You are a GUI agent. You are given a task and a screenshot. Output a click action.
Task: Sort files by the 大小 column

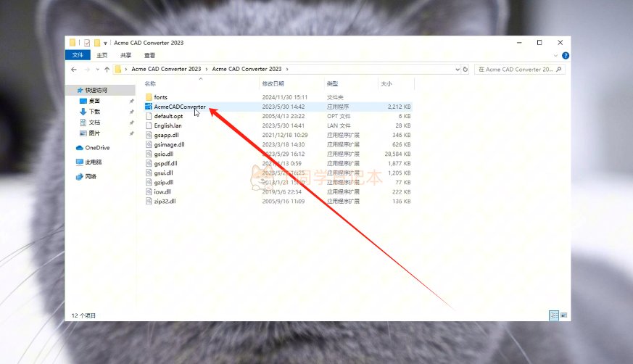point(386,84)
